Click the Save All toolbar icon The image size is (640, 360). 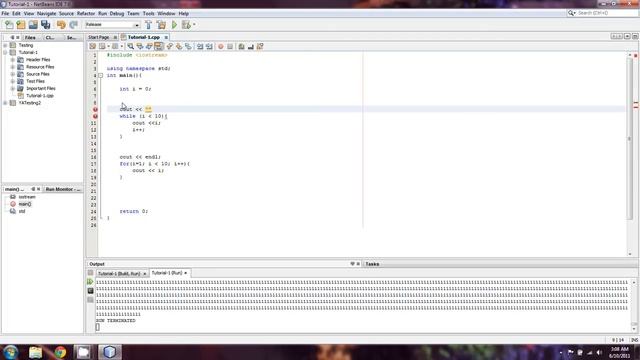click(45, 24)
